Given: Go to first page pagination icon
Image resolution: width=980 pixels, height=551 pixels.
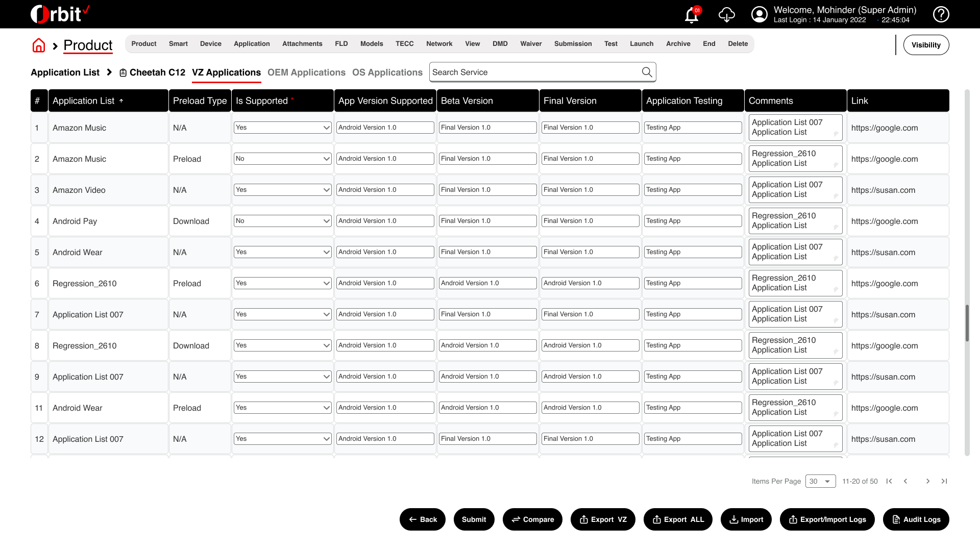Looking at the screenshot, I should 889,481.
